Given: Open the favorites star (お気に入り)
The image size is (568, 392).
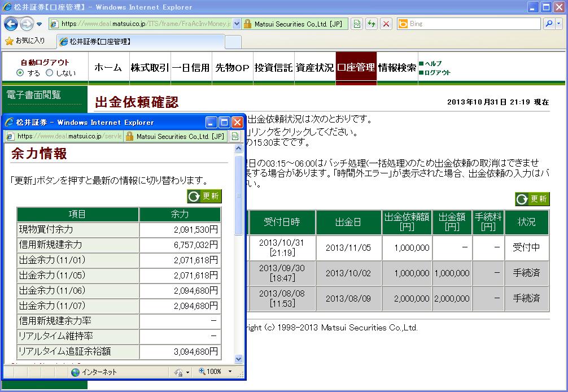Looking at the screenshot, I should [x=25, y=41].
